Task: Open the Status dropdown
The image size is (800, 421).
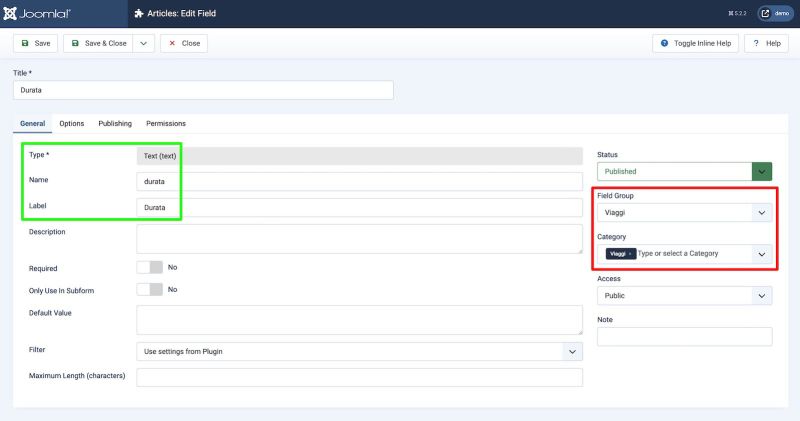Action: pos(684,171)
